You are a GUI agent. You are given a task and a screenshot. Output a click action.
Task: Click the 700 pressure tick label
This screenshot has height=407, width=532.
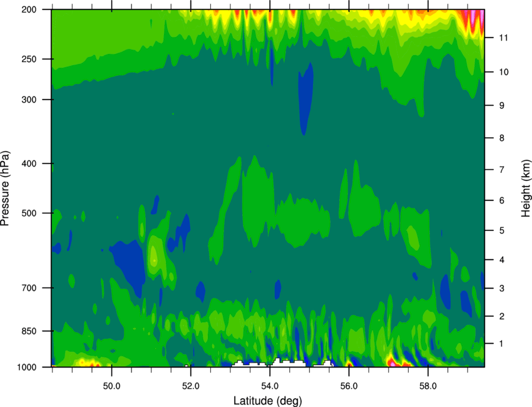(29, 288)
